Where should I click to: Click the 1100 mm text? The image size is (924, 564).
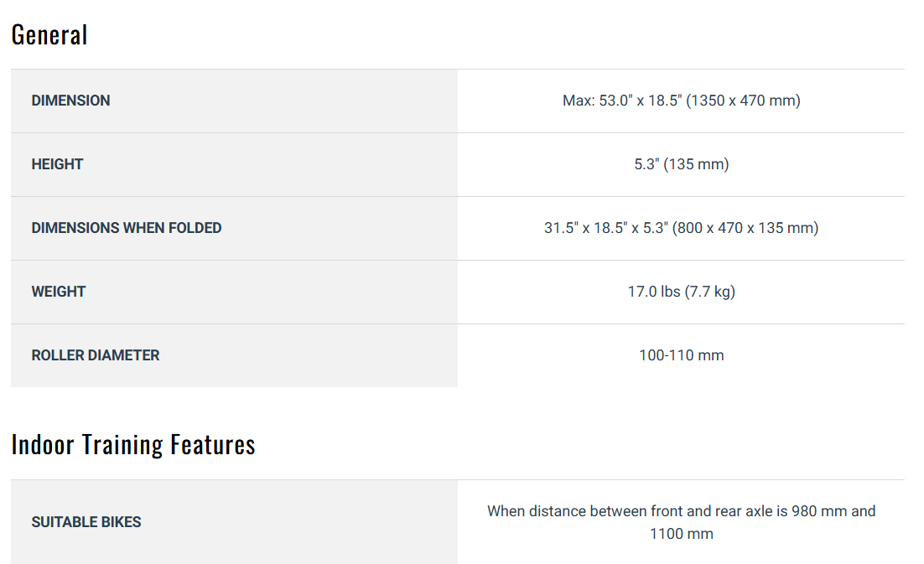(x=681, y=534)
